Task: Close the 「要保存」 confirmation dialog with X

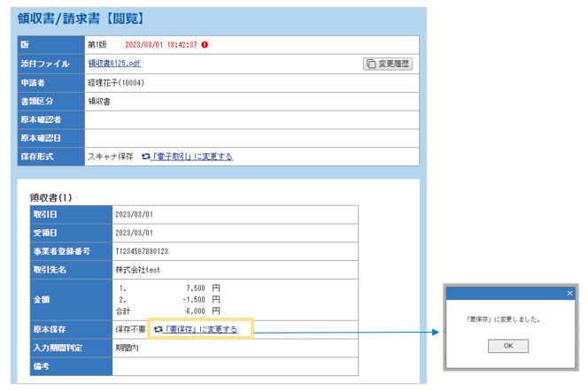Action: 569,293
